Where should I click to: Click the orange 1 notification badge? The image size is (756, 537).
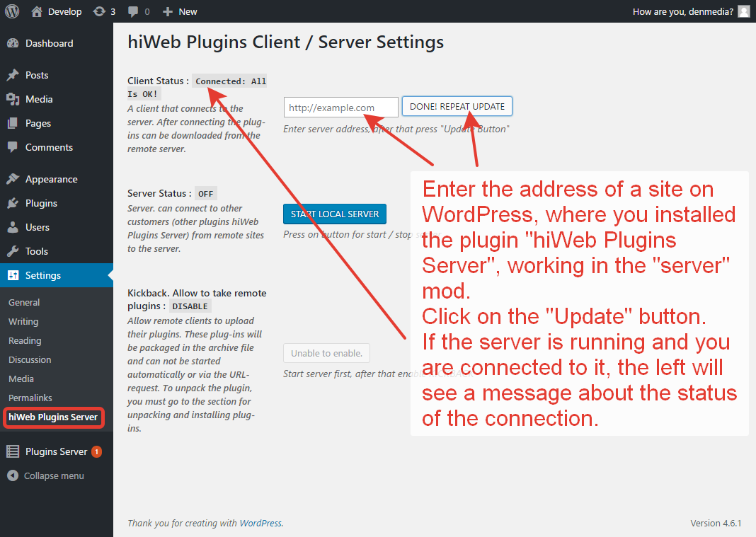(97, 451)
